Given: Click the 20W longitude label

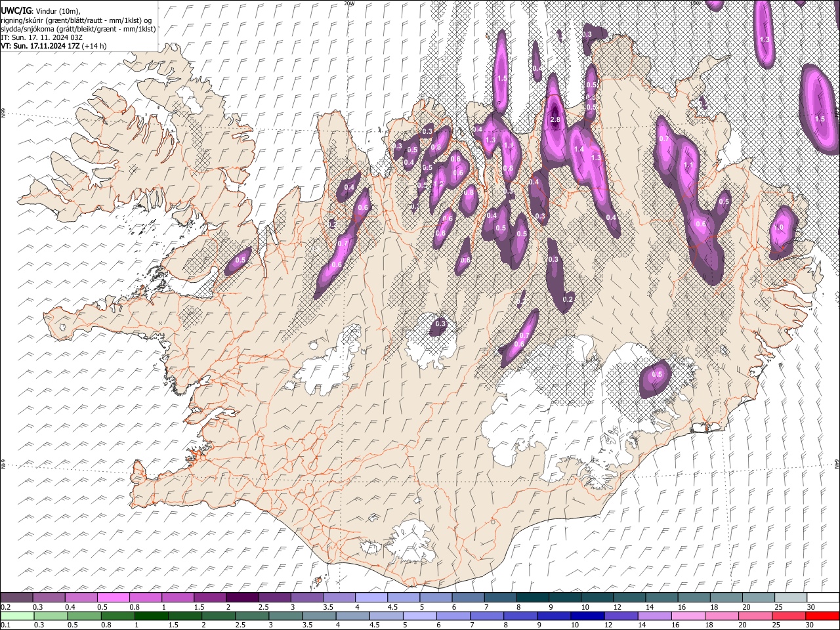Looking at the screenshot, I should point(349,3).
